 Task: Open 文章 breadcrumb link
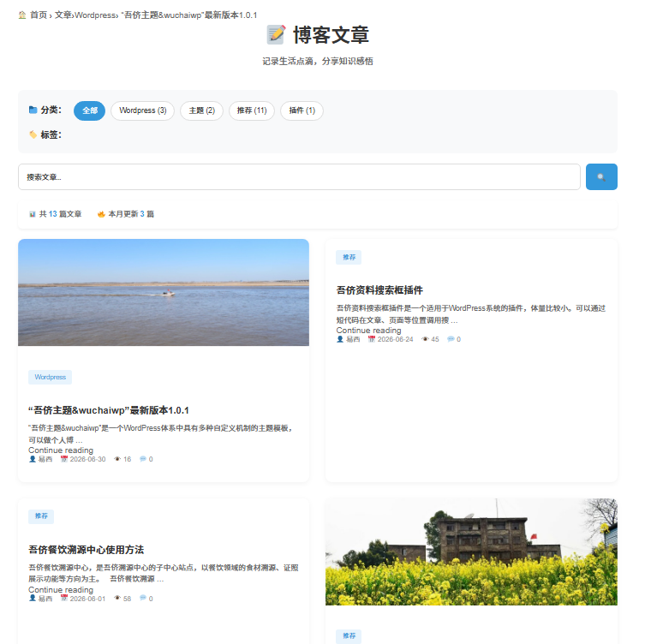(63, 15)
